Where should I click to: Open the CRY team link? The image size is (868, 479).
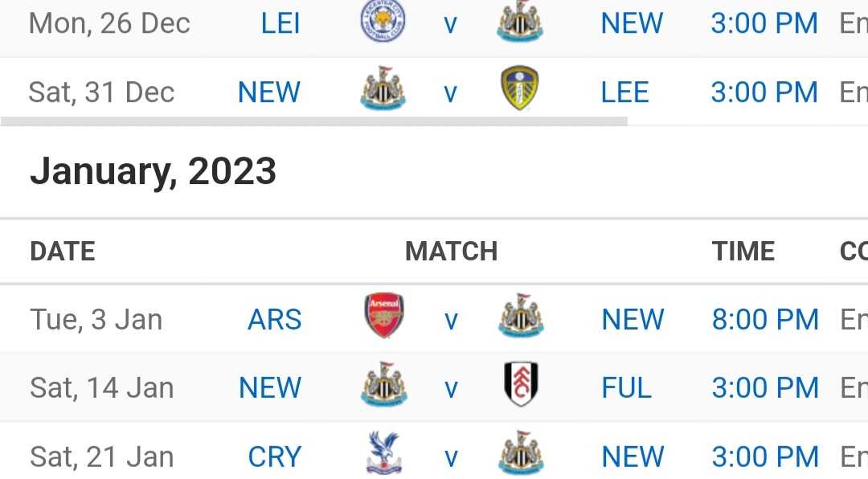(275, 456)
